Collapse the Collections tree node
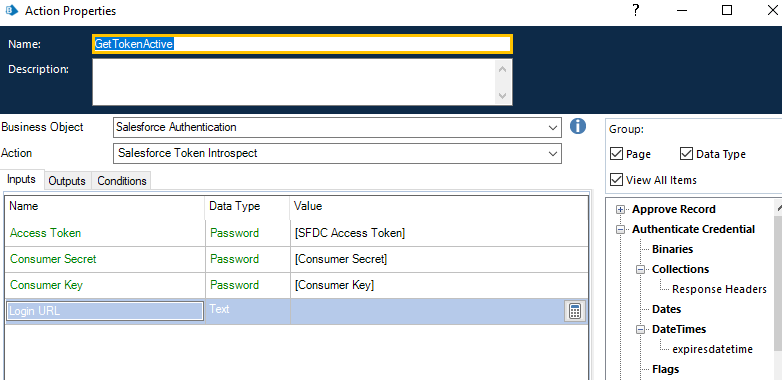782x380 pixels. [640, 269]
